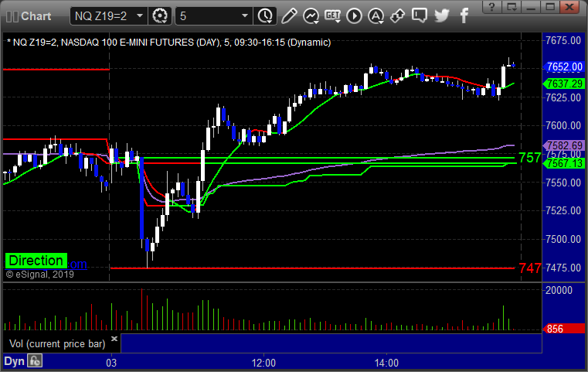Select the pencil drawing tools icon
This screenshot has width=588, height=372.
click(289, 16)
